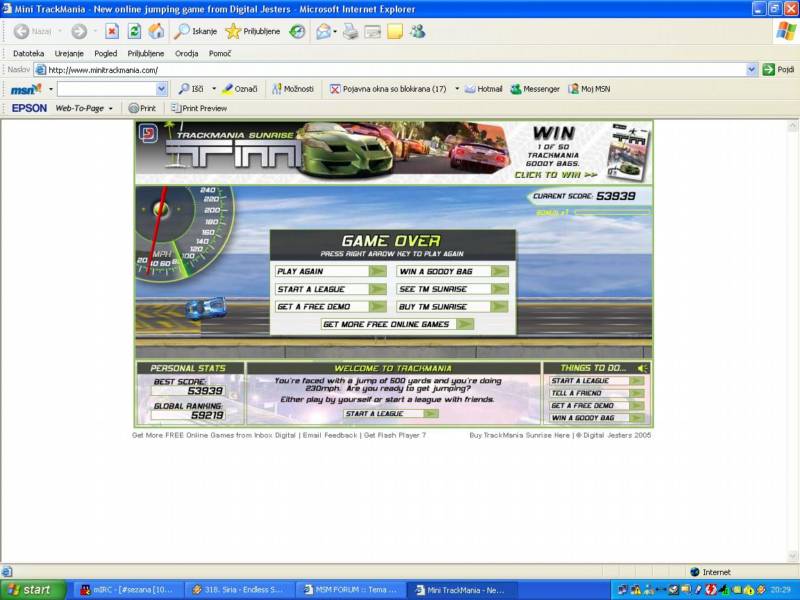Click the Home house icon

tap(156, 32)
